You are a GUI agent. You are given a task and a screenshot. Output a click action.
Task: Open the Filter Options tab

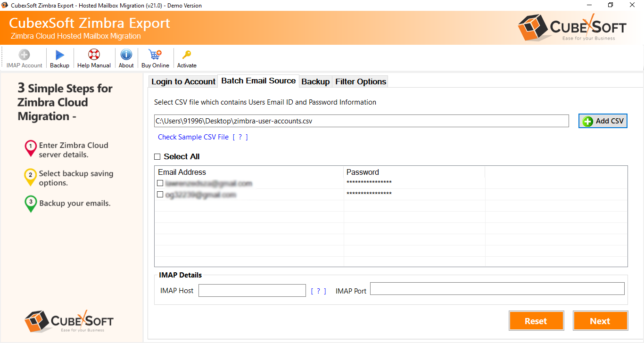tap(361, 82)
